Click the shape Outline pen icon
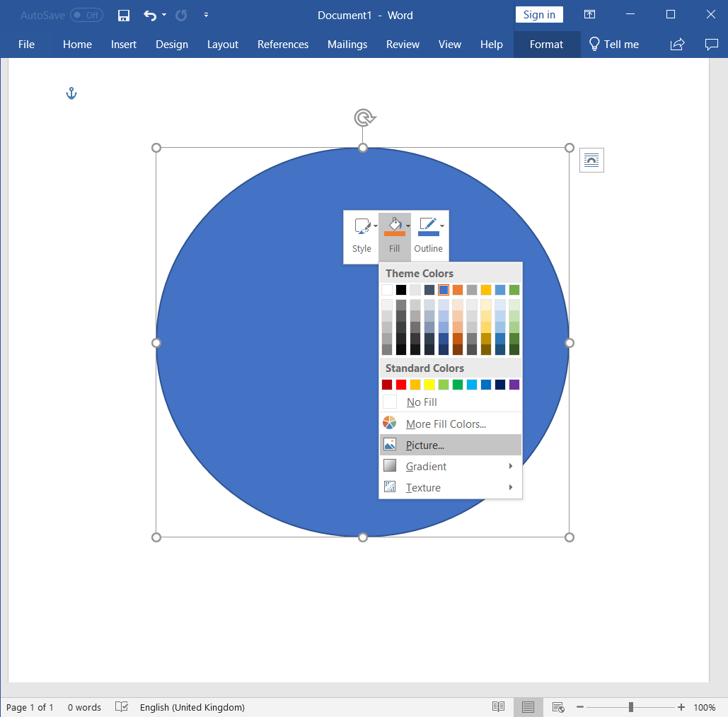 (x=428, y=224)
